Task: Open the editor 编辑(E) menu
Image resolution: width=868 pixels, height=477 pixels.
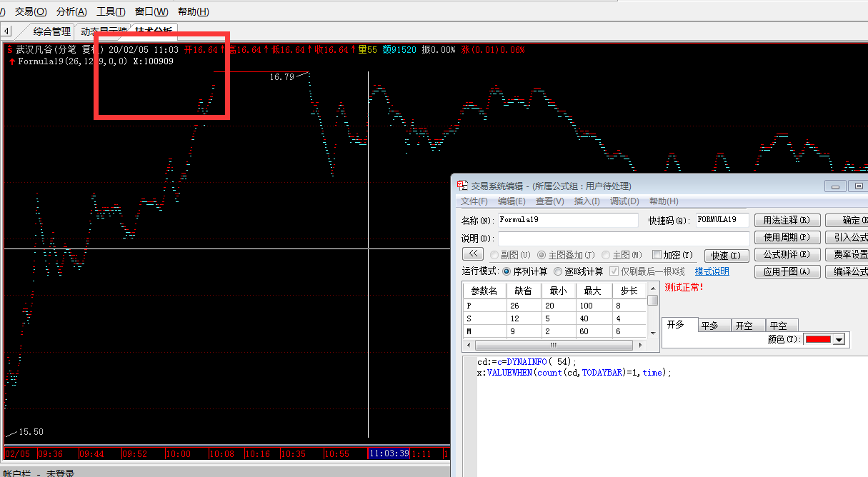Action: 512,201
